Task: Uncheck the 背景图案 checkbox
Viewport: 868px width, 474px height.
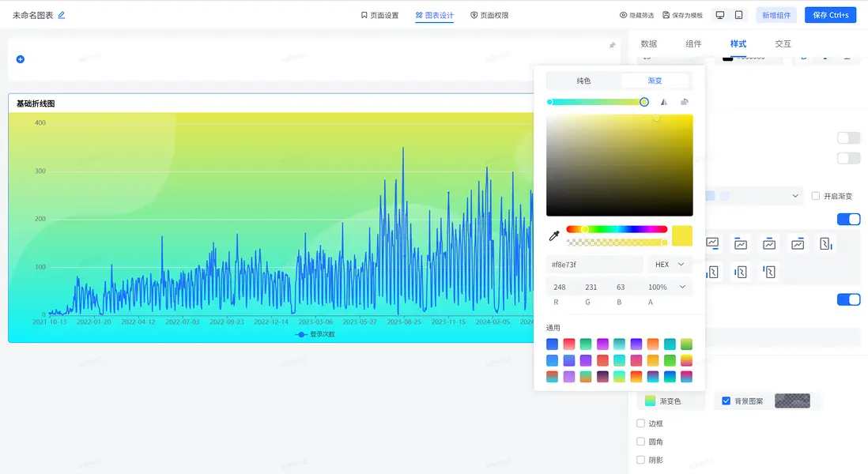Action: click(x=726, y=401)
